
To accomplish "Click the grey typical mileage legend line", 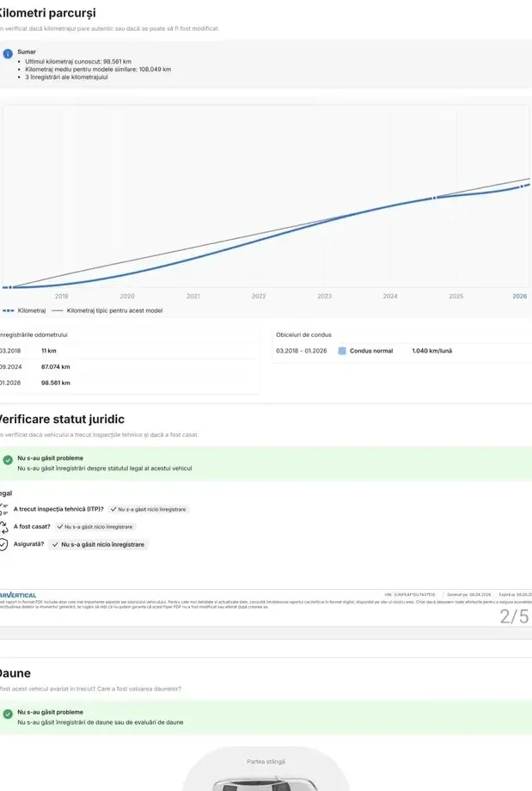I will (x=58, y=310).
